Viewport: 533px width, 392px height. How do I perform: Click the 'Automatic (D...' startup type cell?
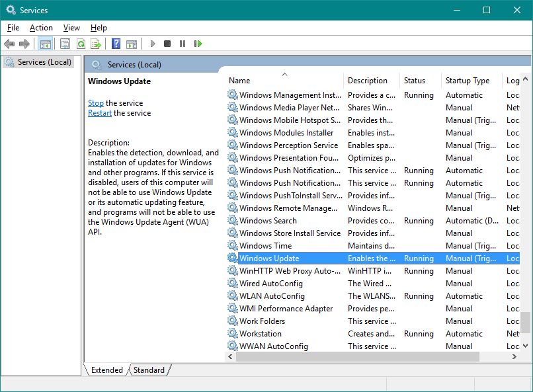click(x=472, y=221)
